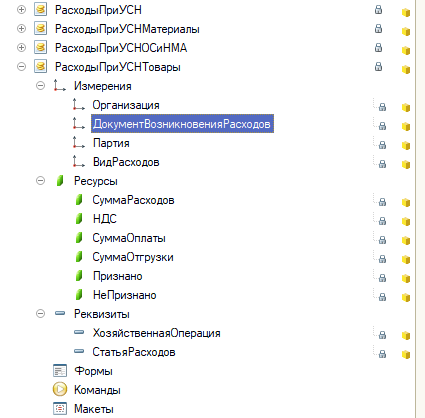Click the ВидРасходов dimension icon

point(78,161)
